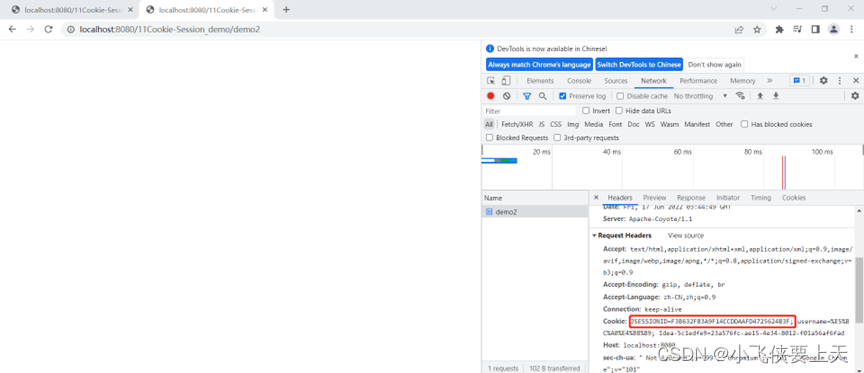Open network conditions wifi icon
Screen dimensions: 864x373
click(740, 96)
